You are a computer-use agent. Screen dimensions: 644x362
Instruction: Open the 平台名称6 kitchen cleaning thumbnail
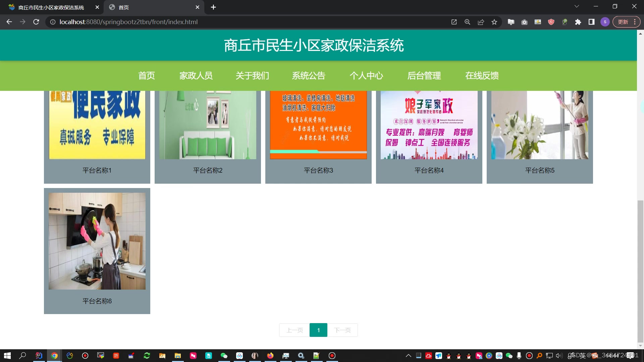[x=97, y=241]
